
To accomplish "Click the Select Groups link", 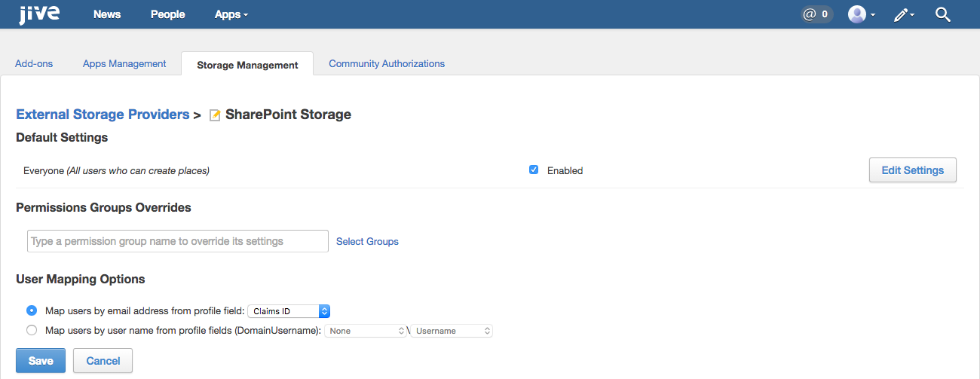I will pos(367,242).
